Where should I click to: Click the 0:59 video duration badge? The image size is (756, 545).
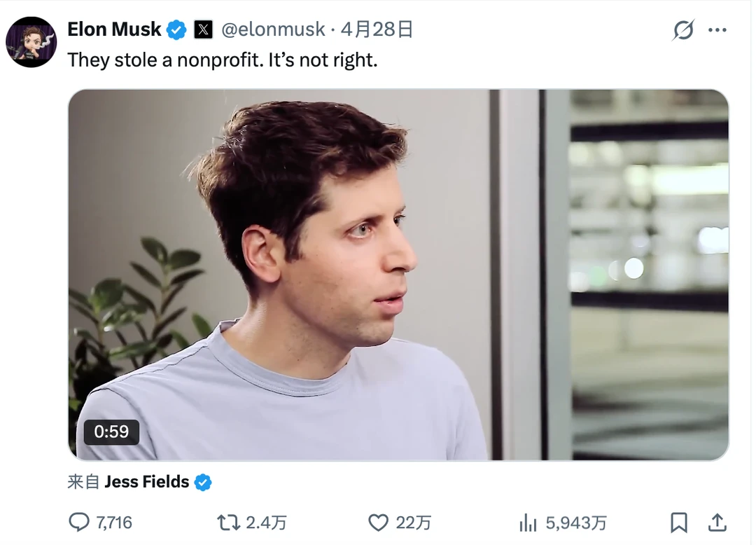111,432
